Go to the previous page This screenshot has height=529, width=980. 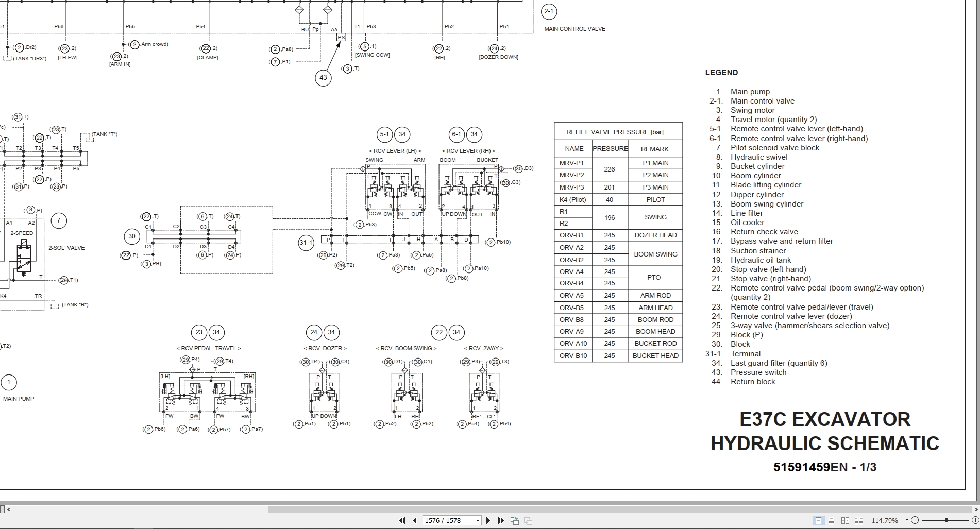pyautogui.click(x=415, y=521)
